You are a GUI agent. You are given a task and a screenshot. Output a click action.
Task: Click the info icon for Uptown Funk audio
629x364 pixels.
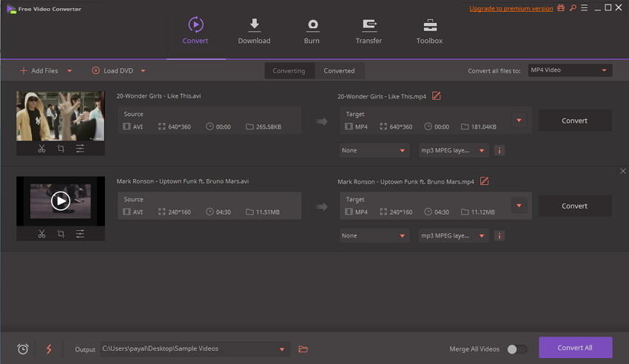[x=499, y=235]
